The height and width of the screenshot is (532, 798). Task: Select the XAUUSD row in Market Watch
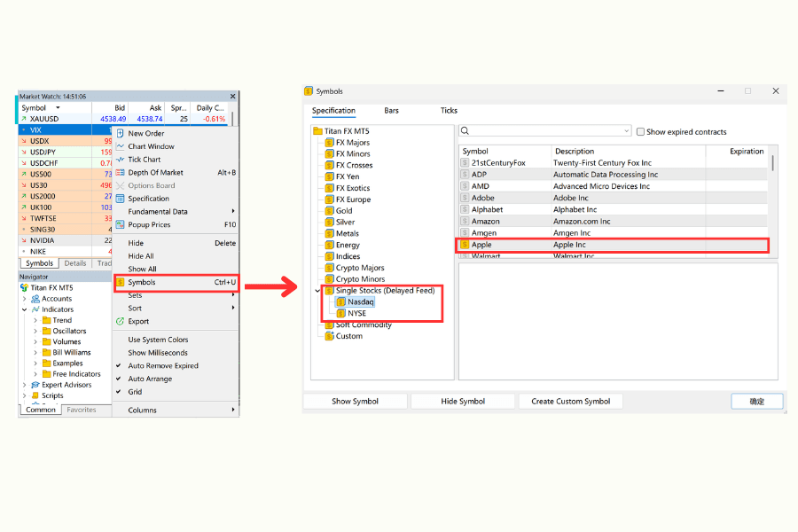click(125, 119)
